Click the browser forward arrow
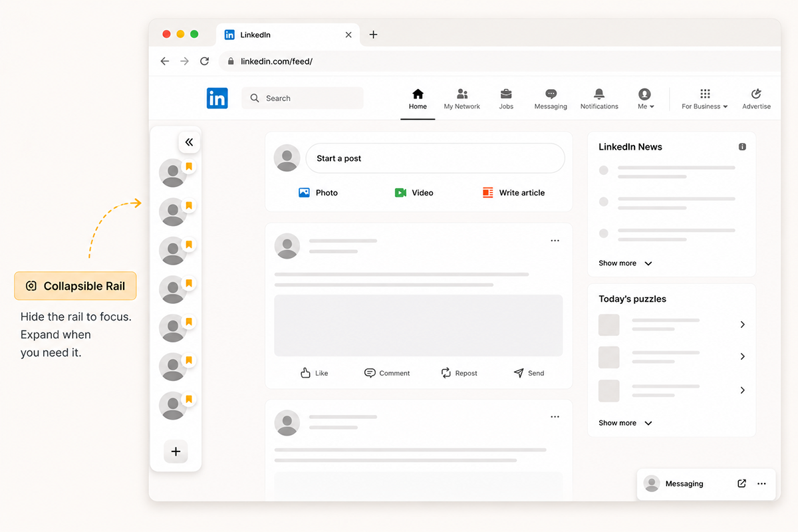The image size is (798, 532). click(184, 61)
